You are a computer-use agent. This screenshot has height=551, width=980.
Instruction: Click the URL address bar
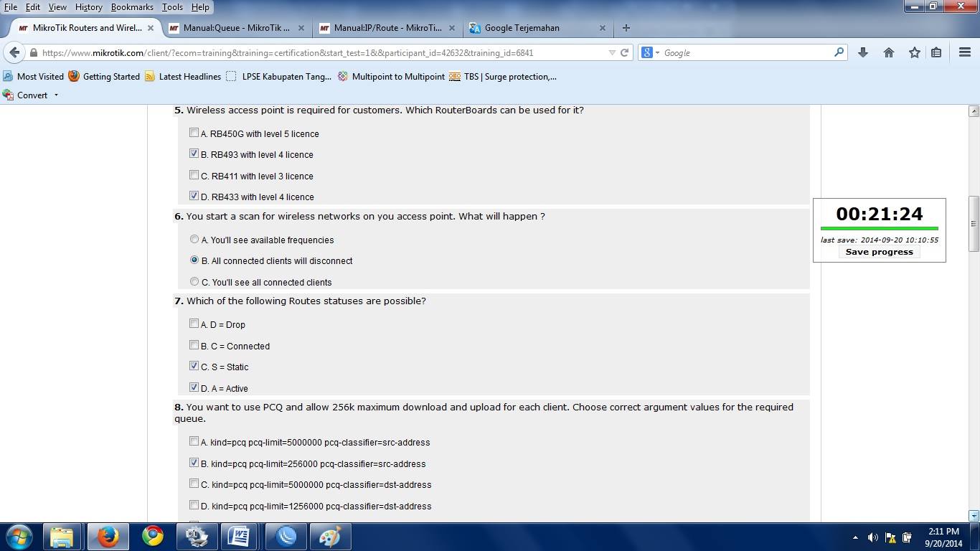tap(323, 52)
